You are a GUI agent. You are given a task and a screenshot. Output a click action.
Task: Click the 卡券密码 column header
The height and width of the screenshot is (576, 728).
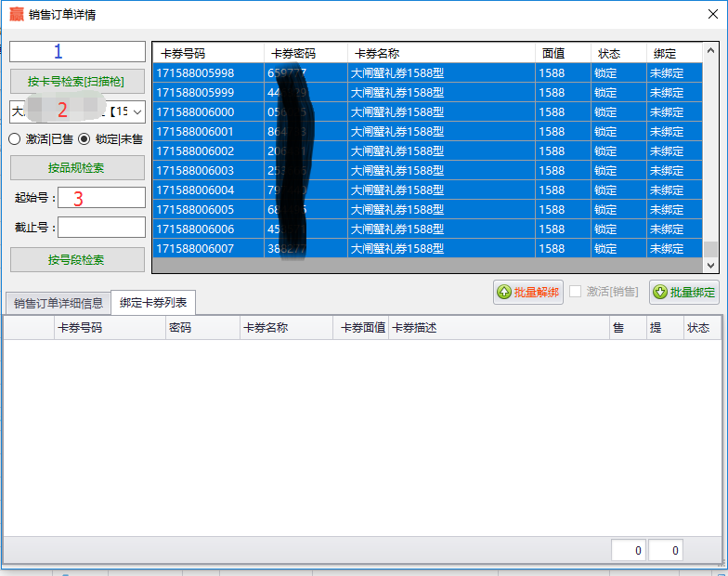[306, 54]
